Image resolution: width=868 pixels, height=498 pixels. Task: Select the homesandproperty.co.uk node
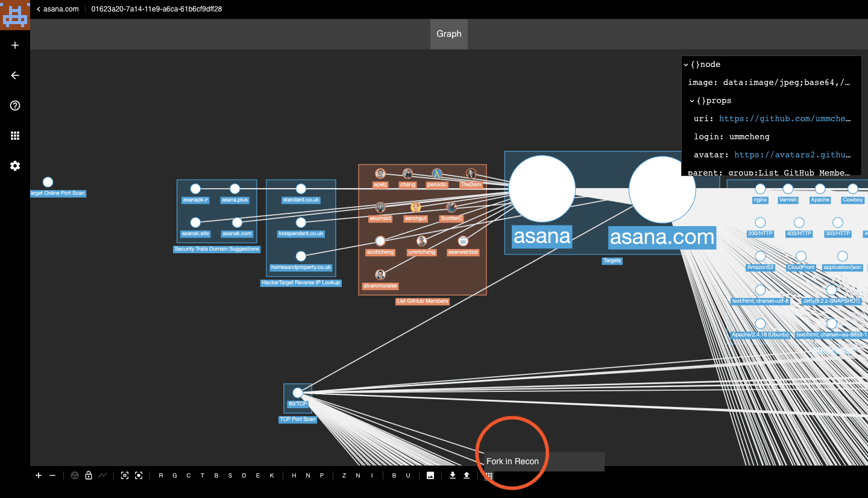(301, 256)
